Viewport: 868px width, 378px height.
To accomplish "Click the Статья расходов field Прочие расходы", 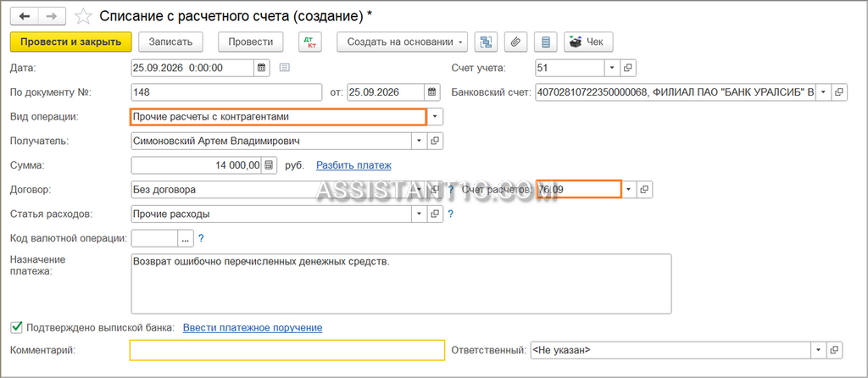I will (271, 214).
